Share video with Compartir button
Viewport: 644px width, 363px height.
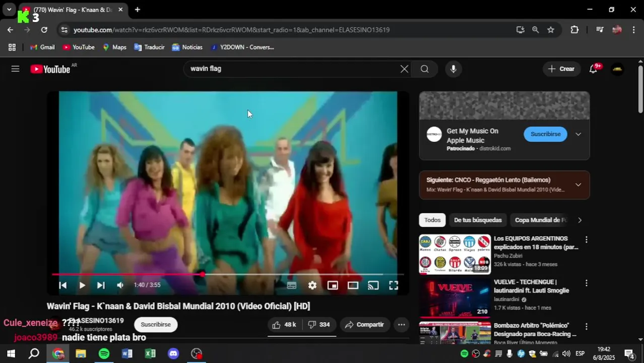364,325
